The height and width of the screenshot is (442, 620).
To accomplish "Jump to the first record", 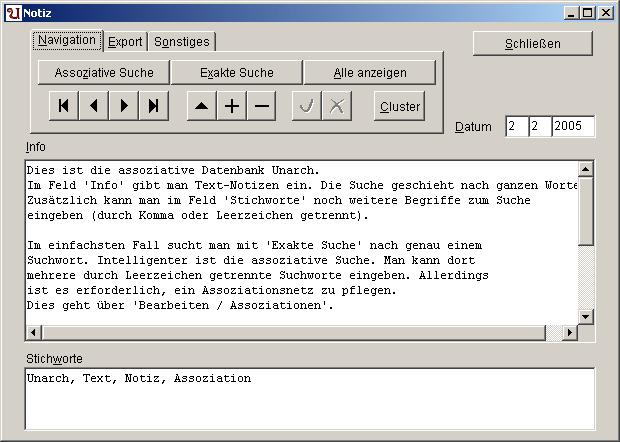I will (x=64, y=106).
